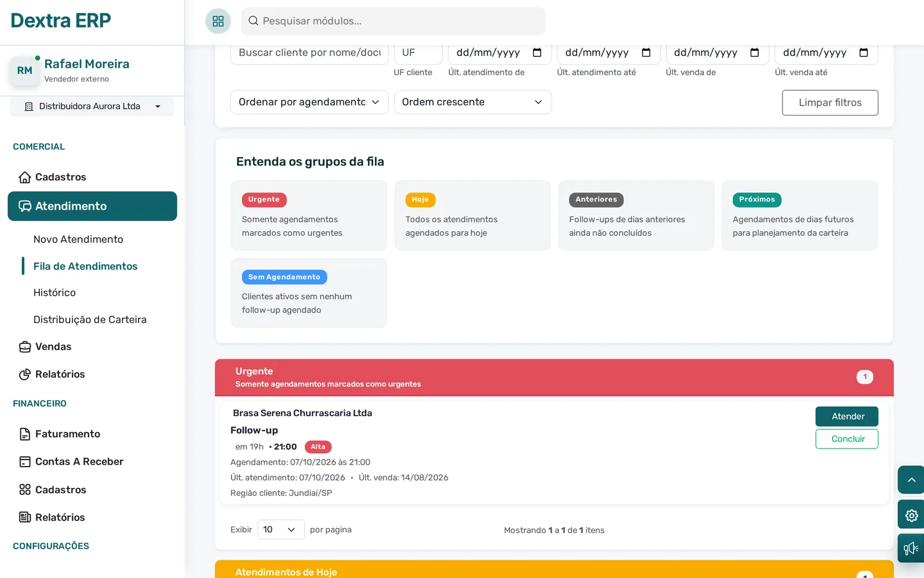This screenshot has height=578, width=924.
Task: Click the RM user avatar
Action: click(x=25, y=71)
